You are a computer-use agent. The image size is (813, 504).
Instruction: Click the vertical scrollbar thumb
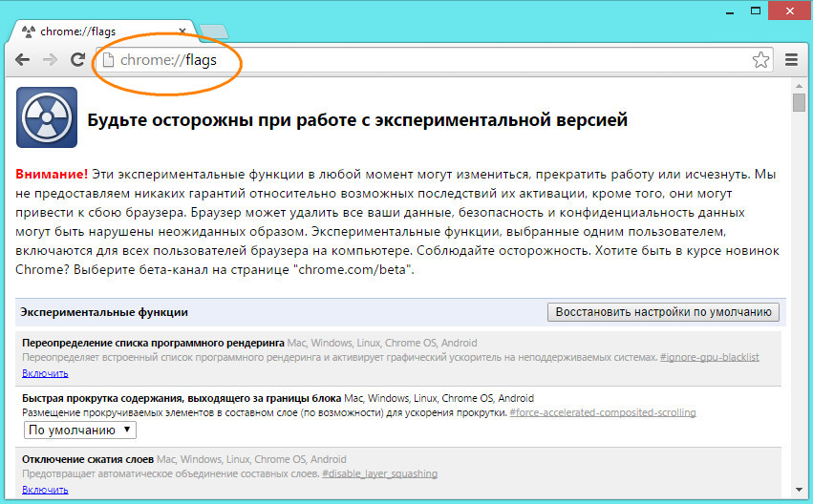point(799,102)
